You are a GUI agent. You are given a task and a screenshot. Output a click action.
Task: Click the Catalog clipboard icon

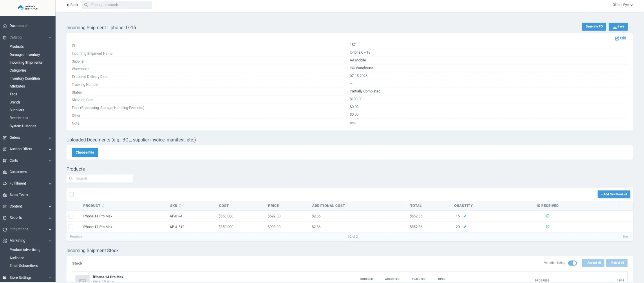(x=5, y=37)
